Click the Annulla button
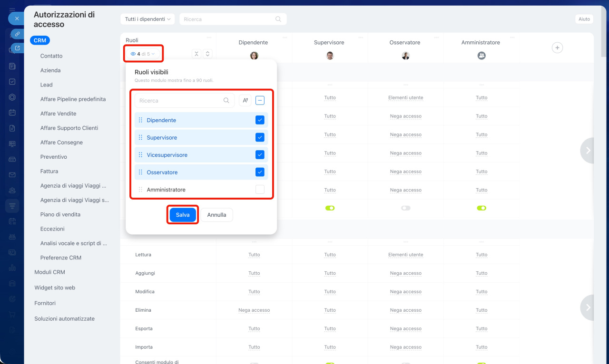 216,215
